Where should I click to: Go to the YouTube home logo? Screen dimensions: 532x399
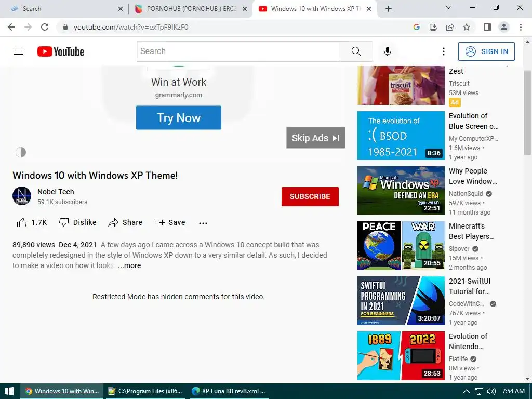[61, 51]
